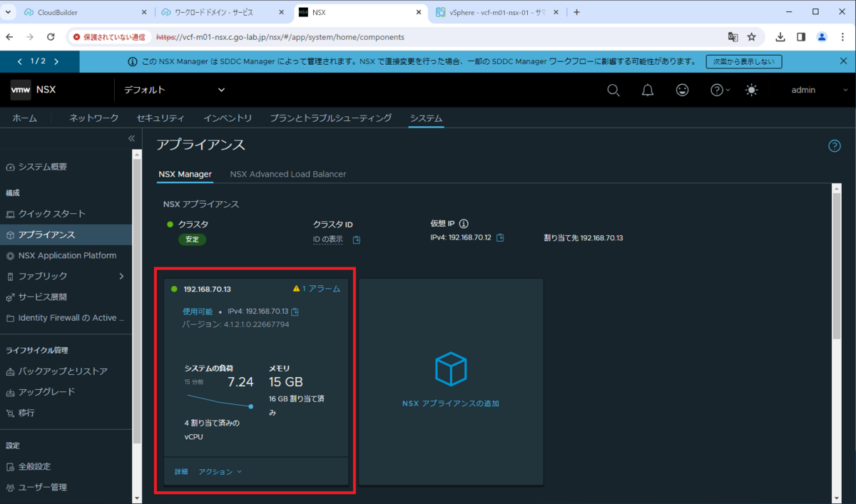Open NSX Application Platform in sidebar

click(66, 255)
